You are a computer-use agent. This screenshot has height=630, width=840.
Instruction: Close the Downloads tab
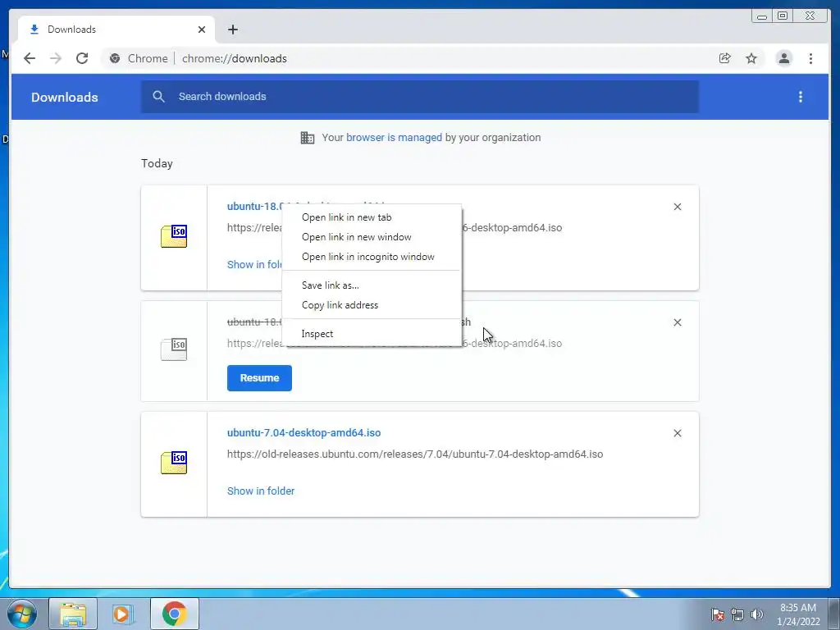coord(202,30)
